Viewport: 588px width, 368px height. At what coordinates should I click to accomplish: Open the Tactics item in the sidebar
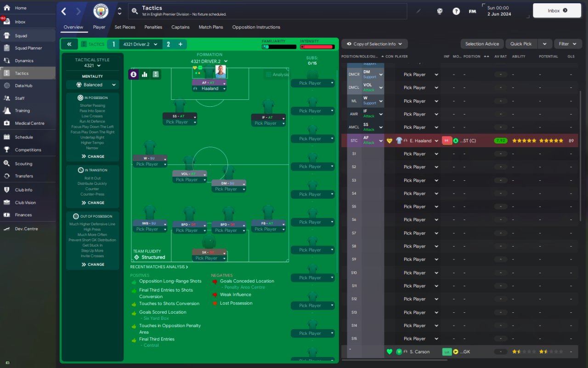[28, 73]
